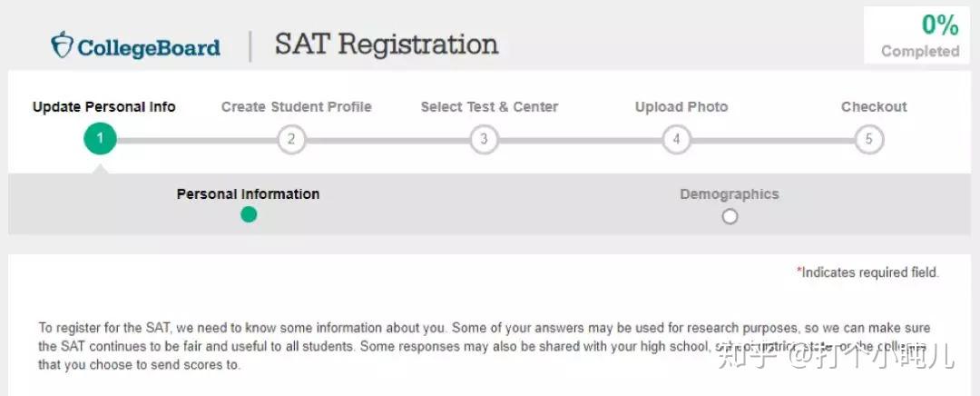Go to step 2 circle icon

coord(291,139)
